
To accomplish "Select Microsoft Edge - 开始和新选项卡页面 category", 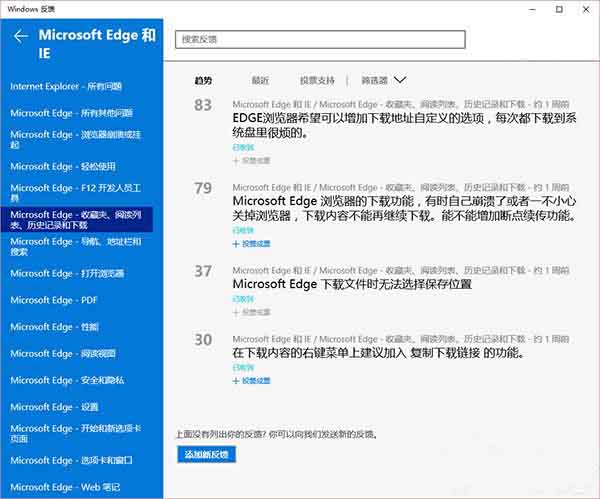I will (x=75, y=434).
